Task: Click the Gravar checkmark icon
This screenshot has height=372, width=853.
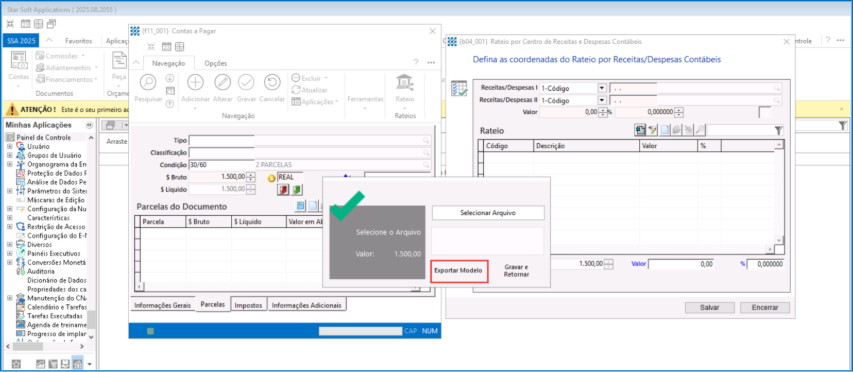Action: point(246,82)
